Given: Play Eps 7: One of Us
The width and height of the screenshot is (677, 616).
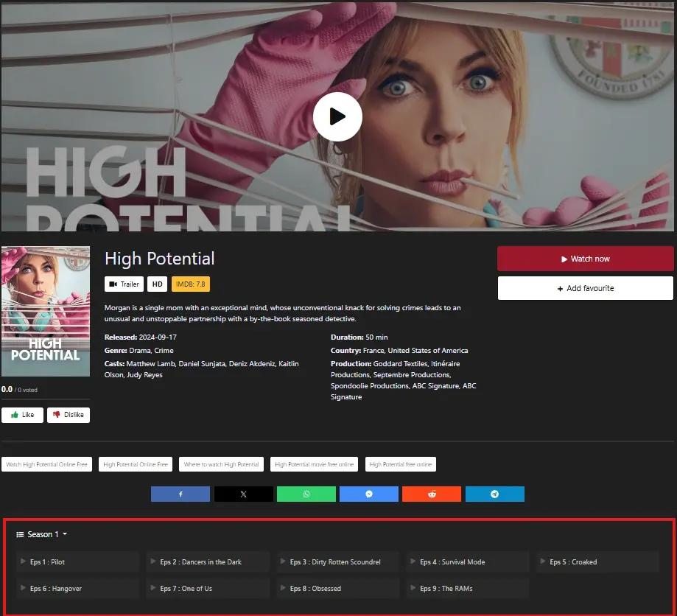Looking at the screenshot, I should pyautogui.click(x=208, y=588).
